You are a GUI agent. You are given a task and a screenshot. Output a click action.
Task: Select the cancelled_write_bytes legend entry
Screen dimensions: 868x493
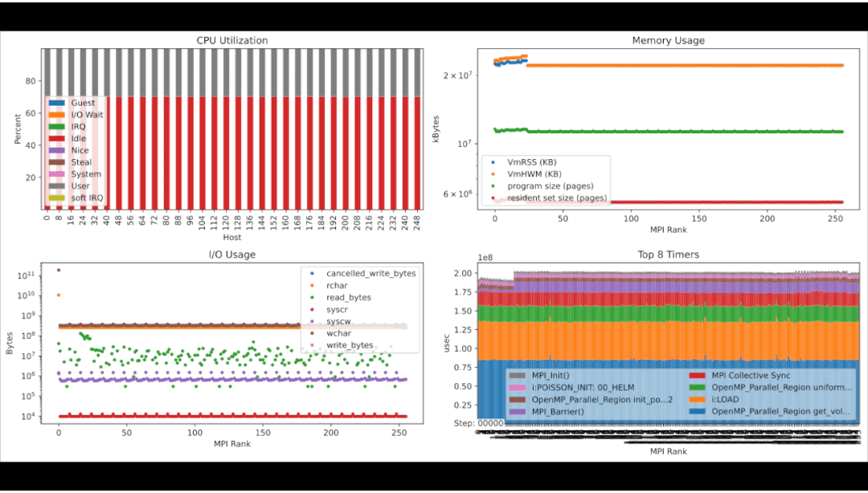371,274
